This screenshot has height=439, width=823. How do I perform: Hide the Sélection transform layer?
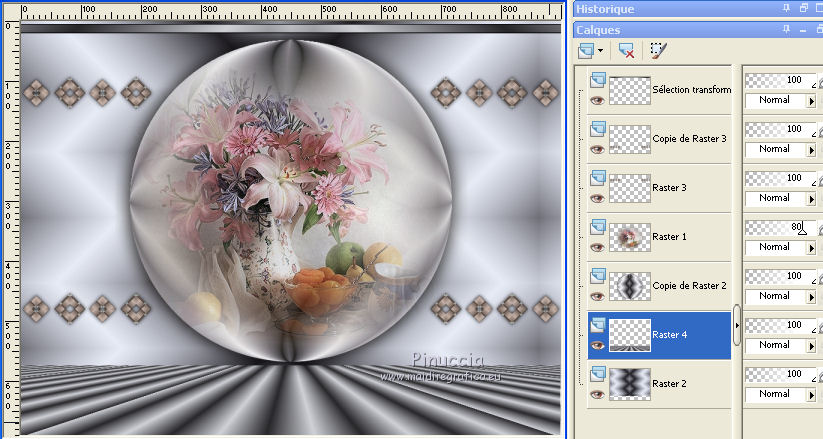597,100
